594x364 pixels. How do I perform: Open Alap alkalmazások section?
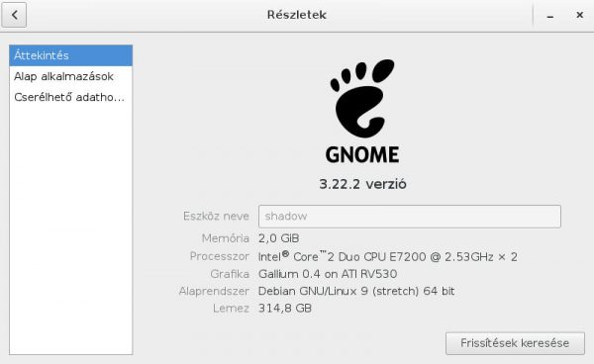coord(71,76)
